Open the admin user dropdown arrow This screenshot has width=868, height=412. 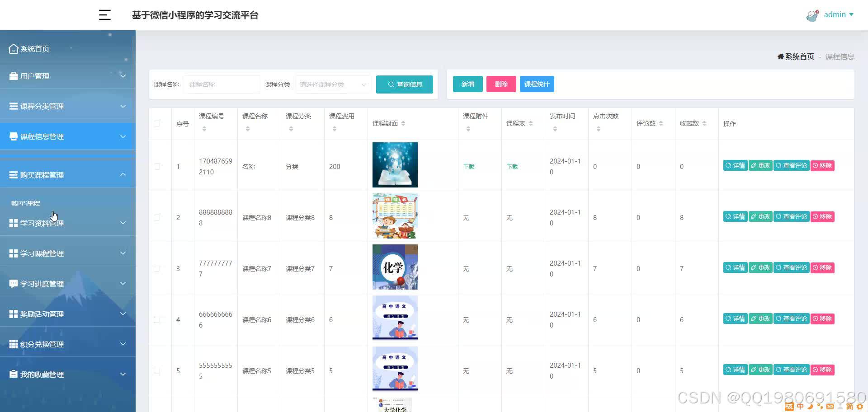851,14
